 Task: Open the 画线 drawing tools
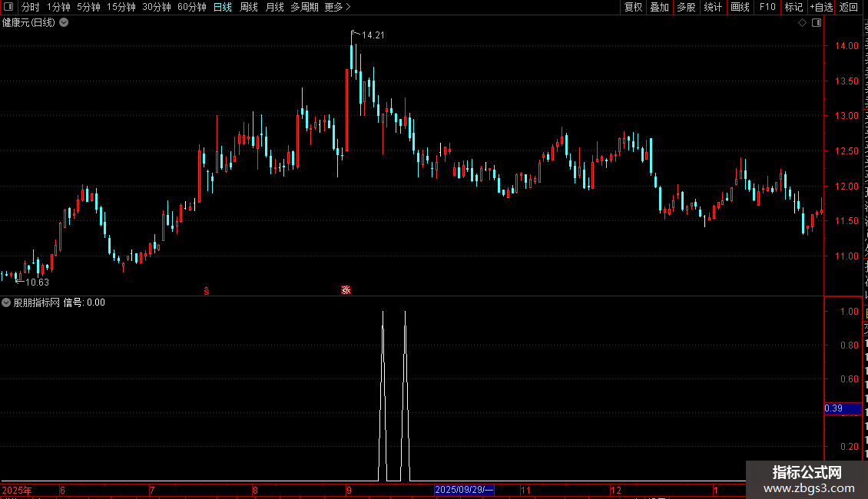point(740,7)
